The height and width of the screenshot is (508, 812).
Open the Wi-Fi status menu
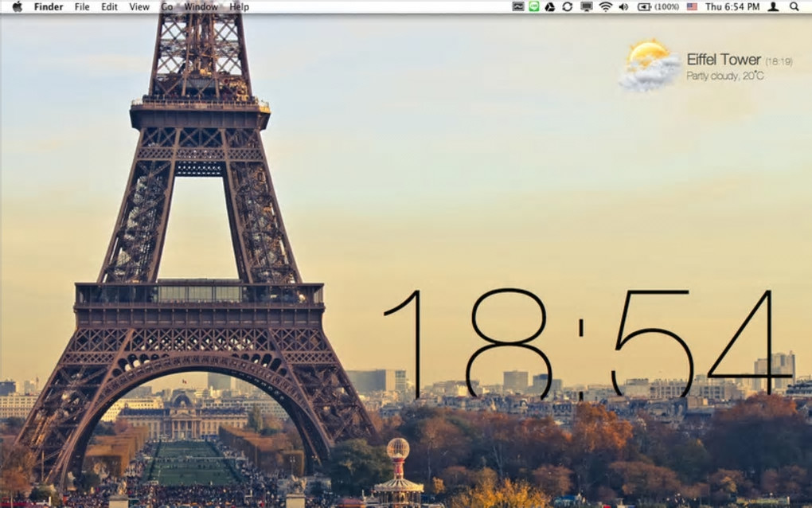point(605,6)
